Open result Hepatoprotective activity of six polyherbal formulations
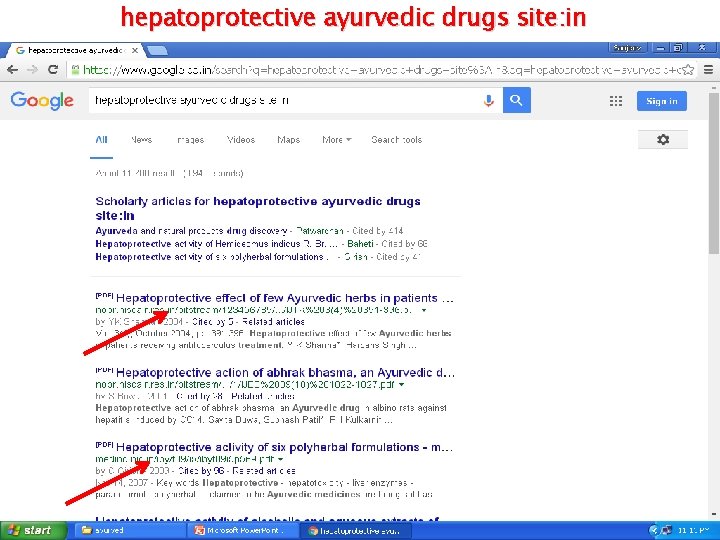The height and width of the screenshot is (540, 720). [284, 447]
